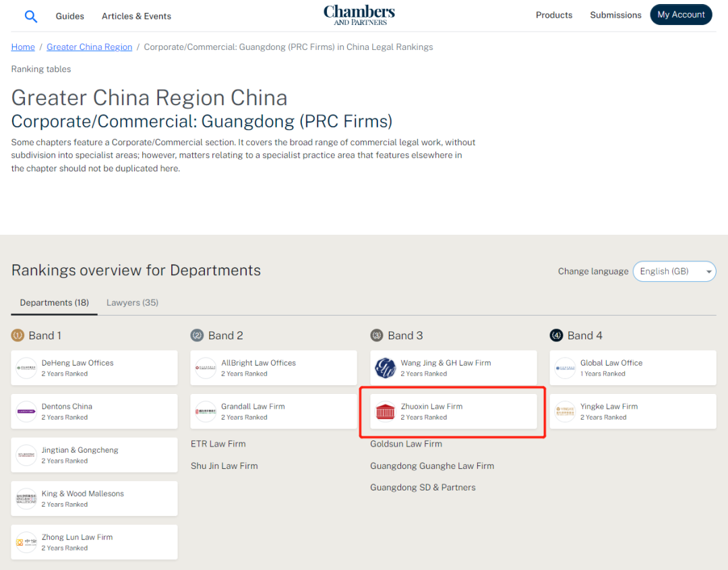Open Dentons China firm name

click(67, 407)
